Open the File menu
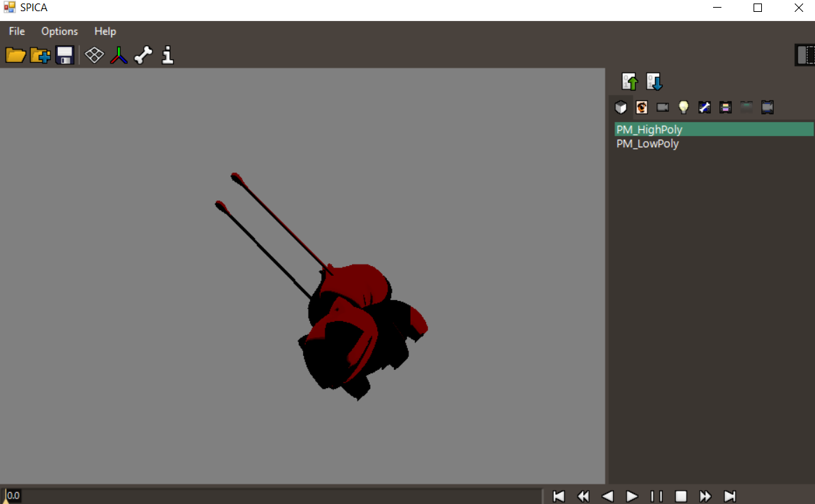 (x=17, y=31)
